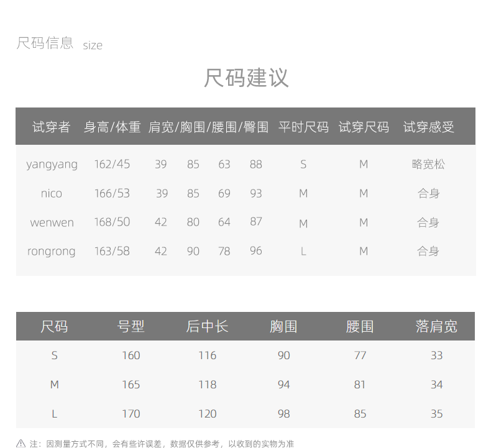This screenshot has height=448, width=491.
Task: Select the 170 size type value
Action: tap(131, 414)
